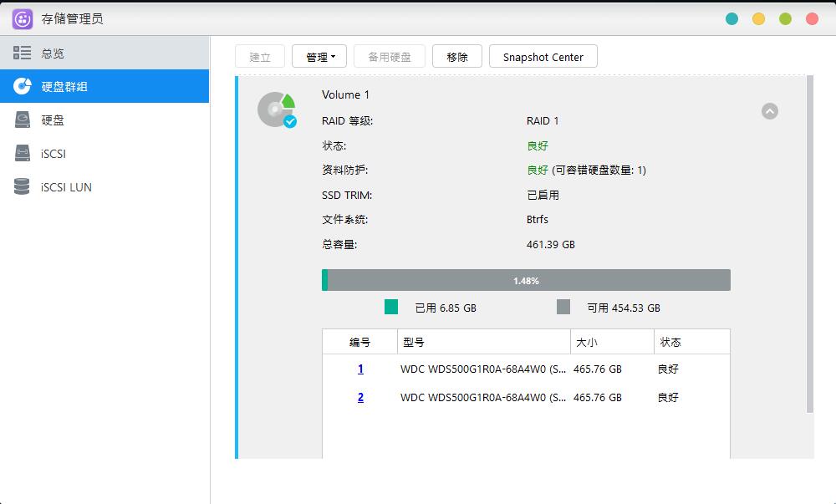Select the 硬盘群组 sidebar icon
This screenshot has width=836, height=504.
point(23,85)
